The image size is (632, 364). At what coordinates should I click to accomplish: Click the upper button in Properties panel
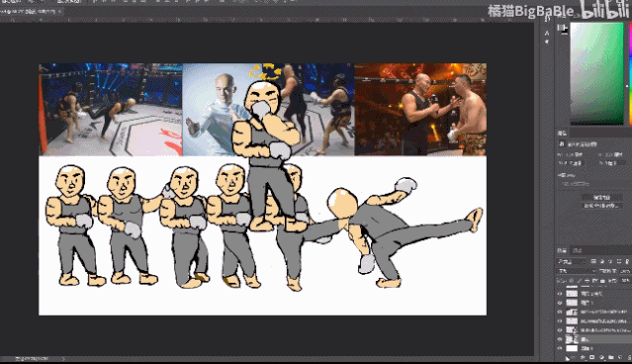click(601, 197)
